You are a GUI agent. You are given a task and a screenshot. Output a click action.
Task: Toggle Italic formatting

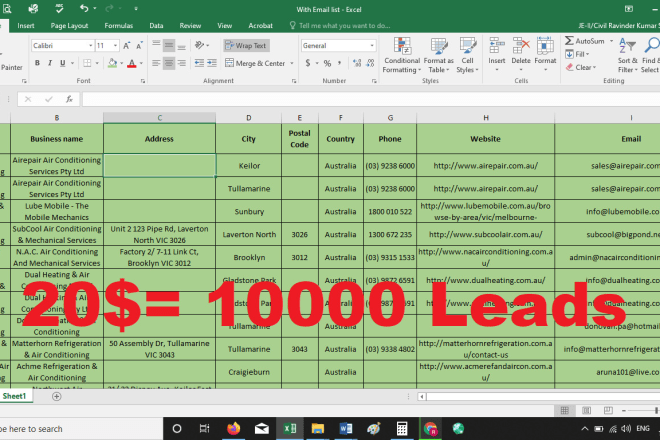[50, 63]
